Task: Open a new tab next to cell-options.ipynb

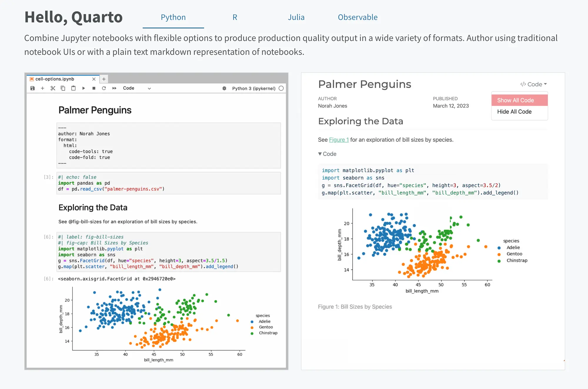Action: 104,79
